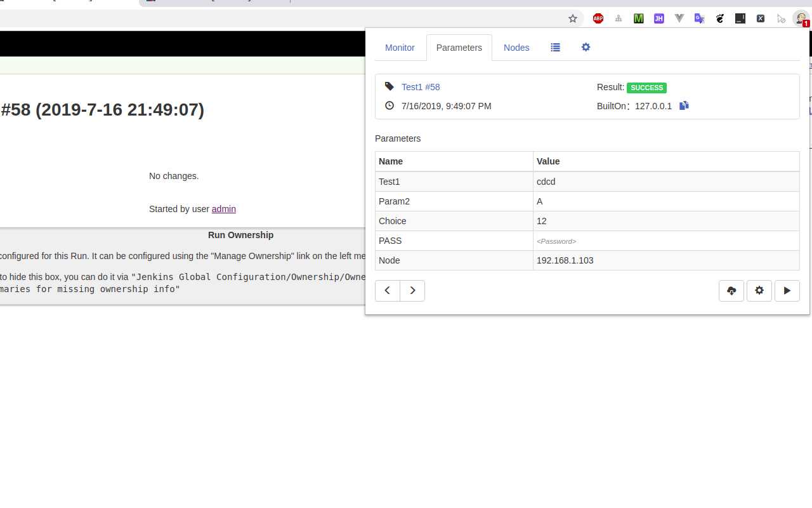Open build configuration gear button
This screenshot has width=812, height=508.
(759, 290)
